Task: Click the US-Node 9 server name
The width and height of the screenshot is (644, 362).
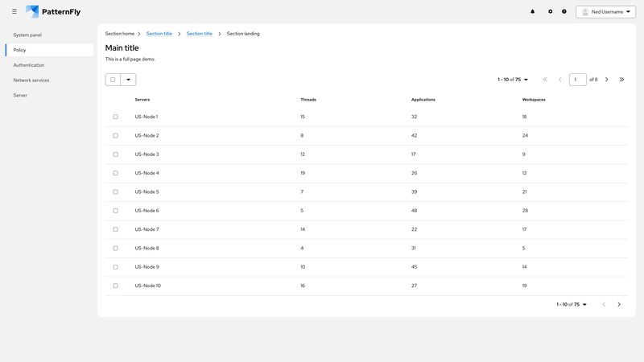Action: 147,267
